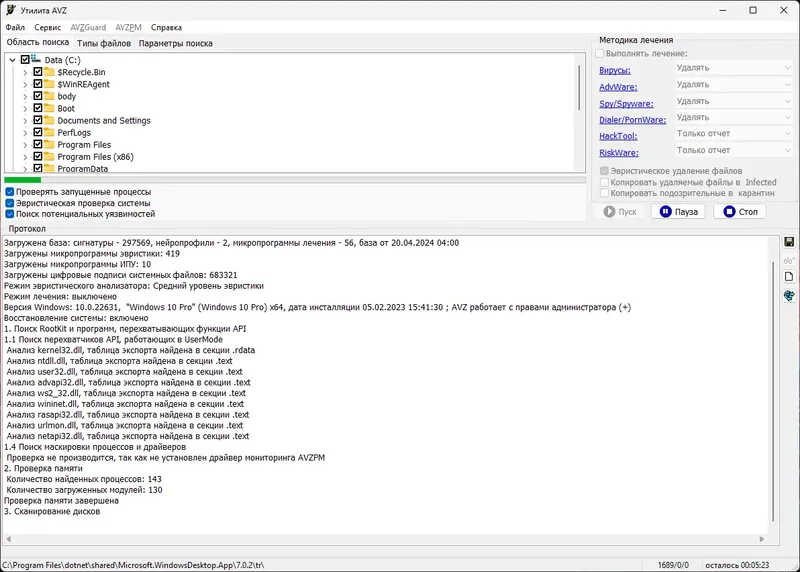The width and height of the screenshot is (800, 572).
Task: Save the protocol with the floppy disk icon
Action: [x=789, y=242]
